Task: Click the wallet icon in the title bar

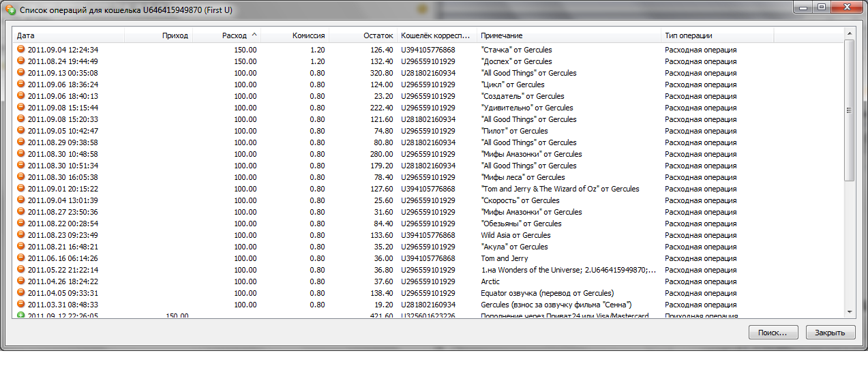Action: point(10,11)
